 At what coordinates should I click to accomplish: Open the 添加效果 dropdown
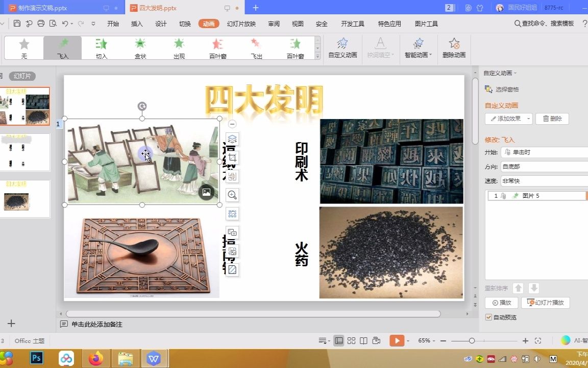(x=508, y=118)
